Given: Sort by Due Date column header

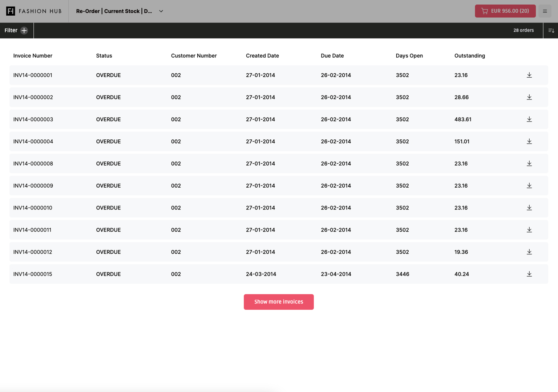Looking at the screenshot, I should coord(332,56).
